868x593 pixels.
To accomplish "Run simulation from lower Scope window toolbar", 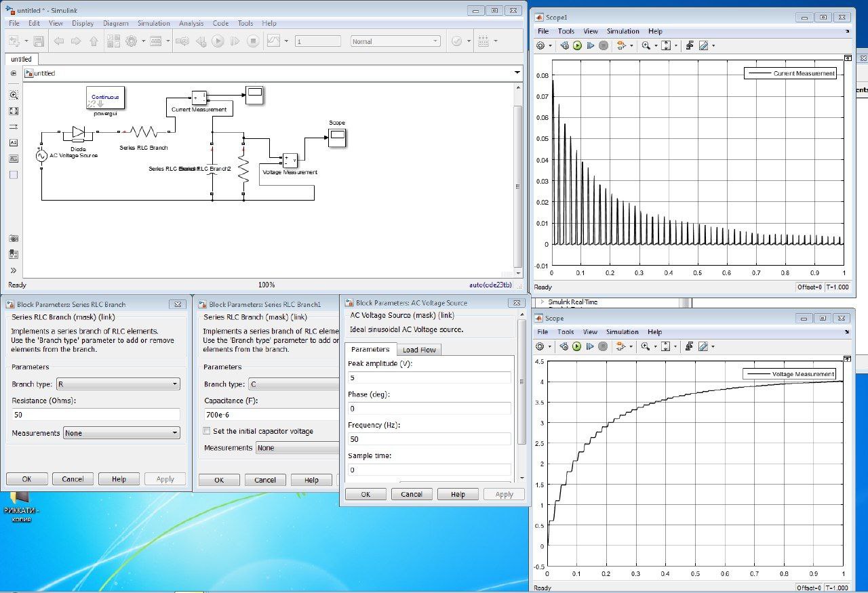I will pyautogui.click(x=577, y=346).
